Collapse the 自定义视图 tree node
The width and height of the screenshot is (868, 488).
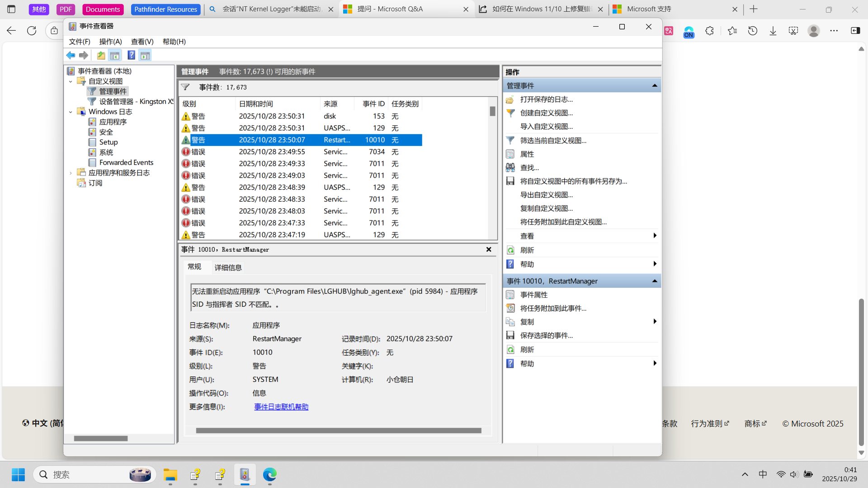click(x=71, y=81)
